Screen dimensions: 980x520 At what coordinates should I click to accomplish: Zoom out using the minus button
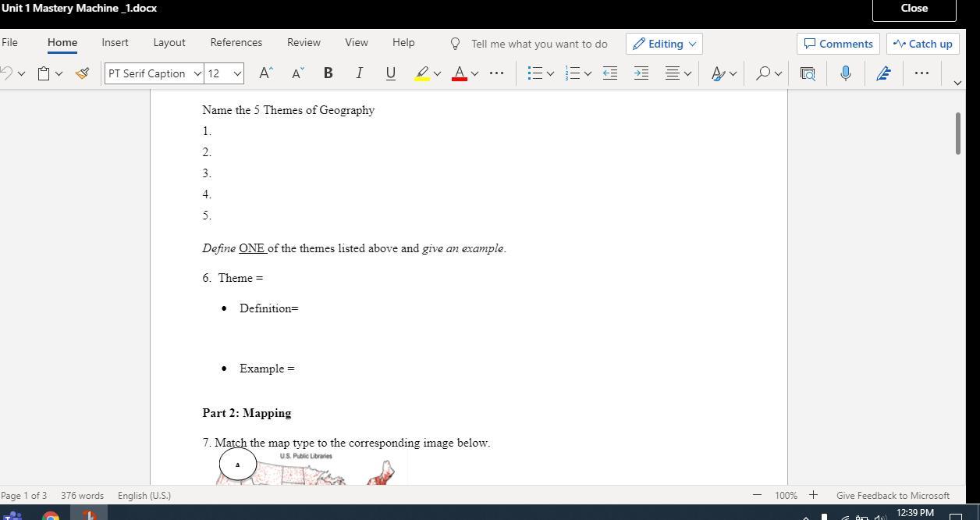point(757,495)
